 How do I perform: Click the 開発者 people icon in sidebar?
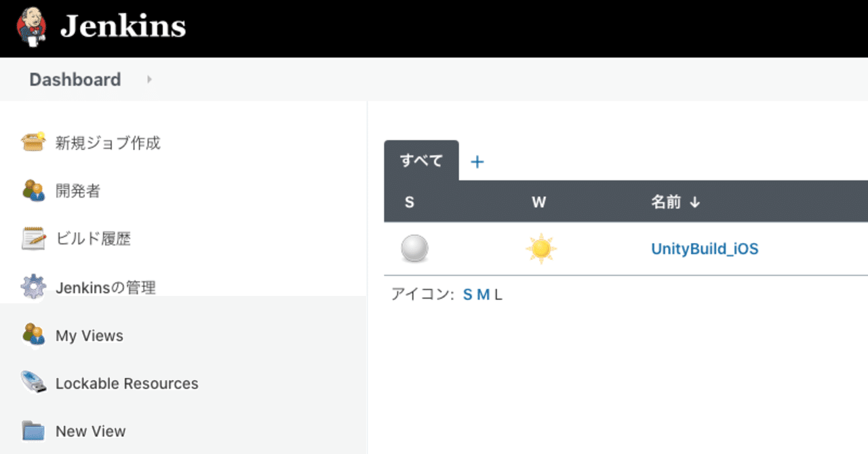pos(35,191)
